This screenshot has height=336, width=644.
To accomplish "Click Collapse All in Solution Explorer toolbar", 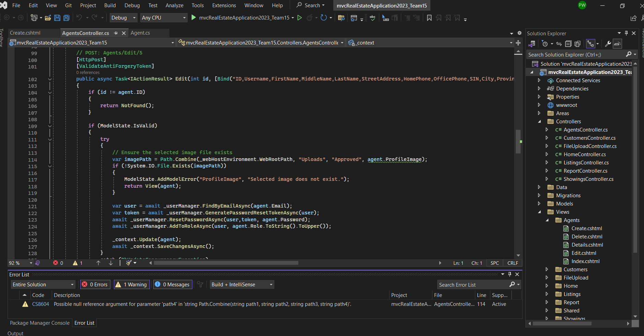I will (x=568, y=44).
